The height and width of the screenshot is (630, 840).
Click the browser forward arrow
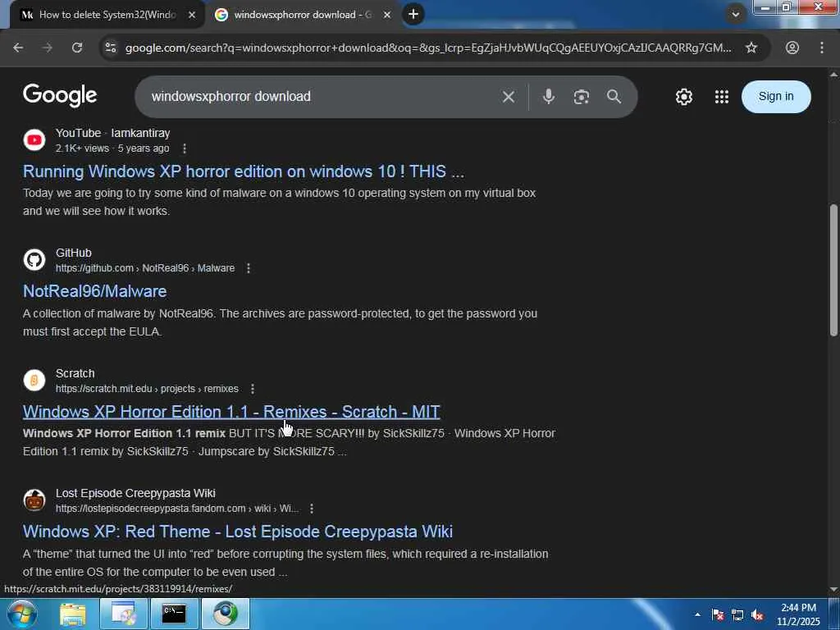tap(48, 48)
